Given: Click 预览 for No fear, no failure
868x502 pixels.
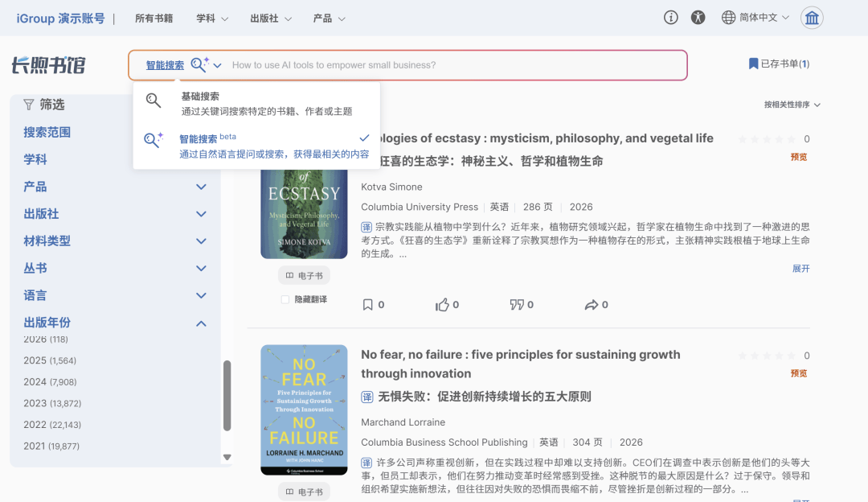Looking at the screenshot, I should [799, 373].
